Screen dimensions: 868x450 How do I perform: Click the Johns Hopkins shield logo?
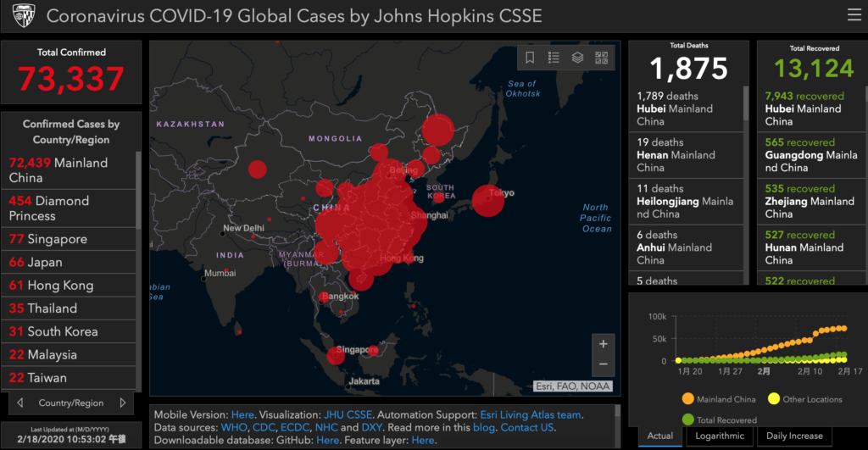click(24, 16)
